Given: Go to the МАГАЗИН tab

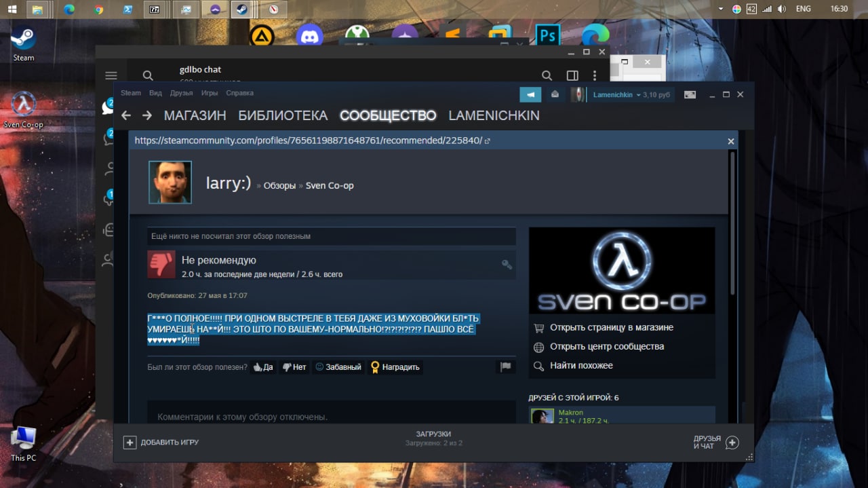Looking at the screenshot, I should click(x=195, y=115).
